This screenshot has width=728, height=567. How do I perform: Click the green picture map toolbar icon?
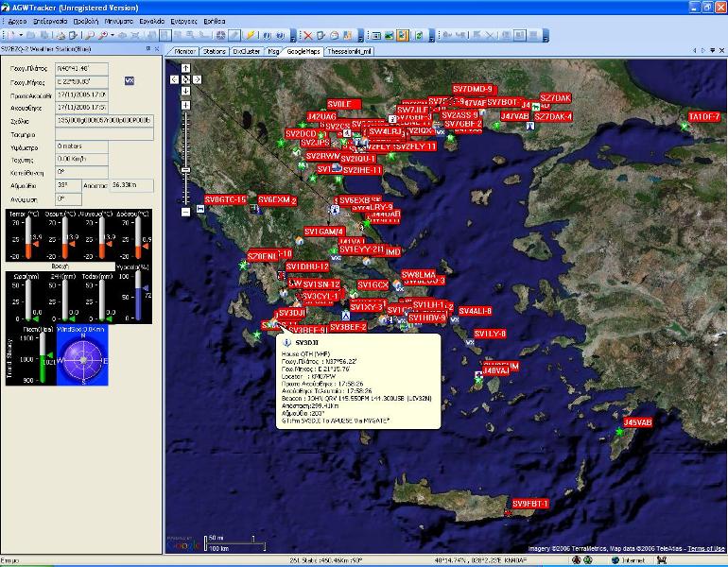coord(390,35)
